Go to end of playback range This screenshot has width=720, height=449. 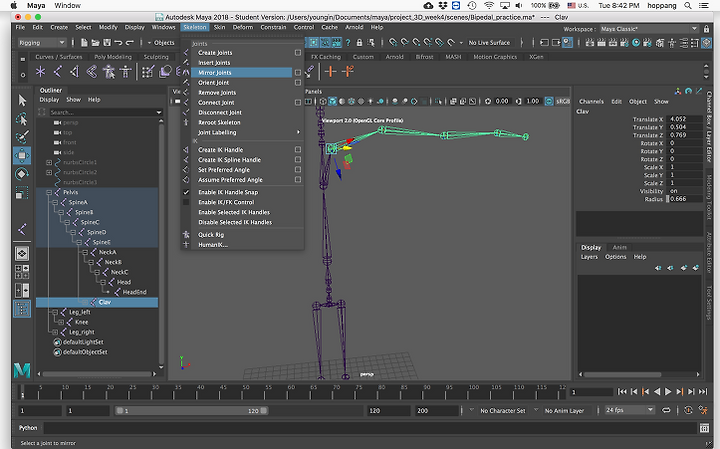tap(703, 392)
